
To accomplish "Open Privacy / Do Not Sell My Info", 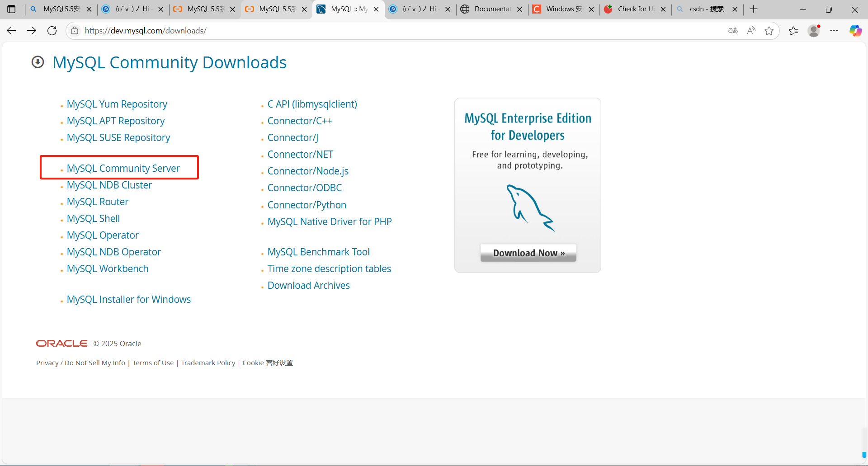I will 81,363.
